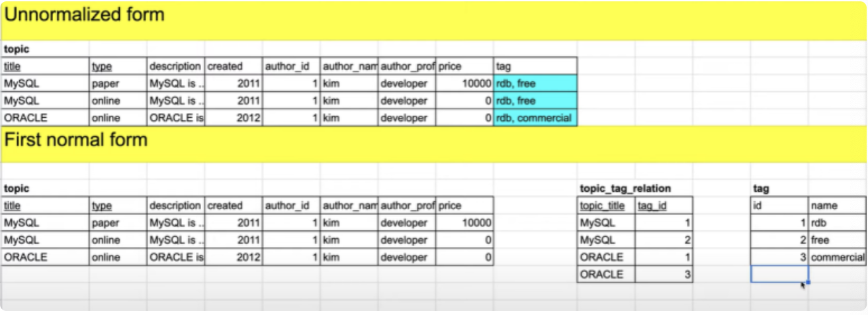Select price 10000 in the Unnormalized form table
The height and width of the screenshot is (315, 868).
coord(465,83)
